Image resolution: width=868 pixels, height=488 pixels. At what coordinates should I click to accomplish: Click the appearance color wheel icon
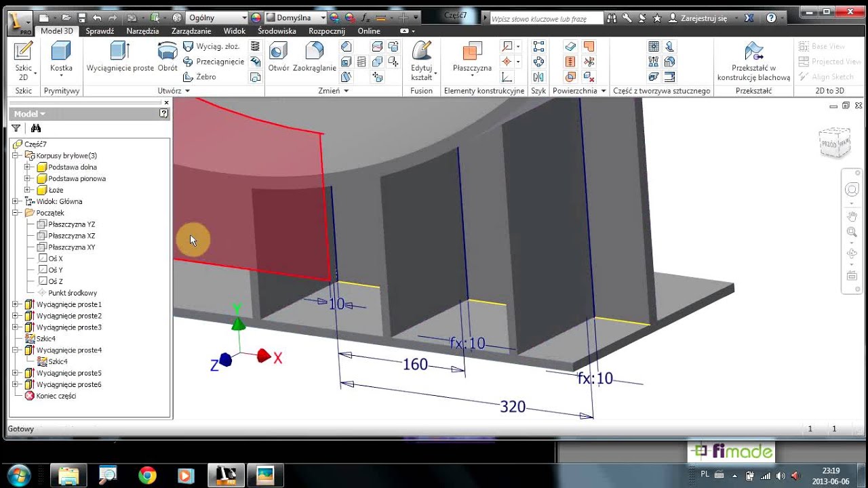(x=256, y=18)
